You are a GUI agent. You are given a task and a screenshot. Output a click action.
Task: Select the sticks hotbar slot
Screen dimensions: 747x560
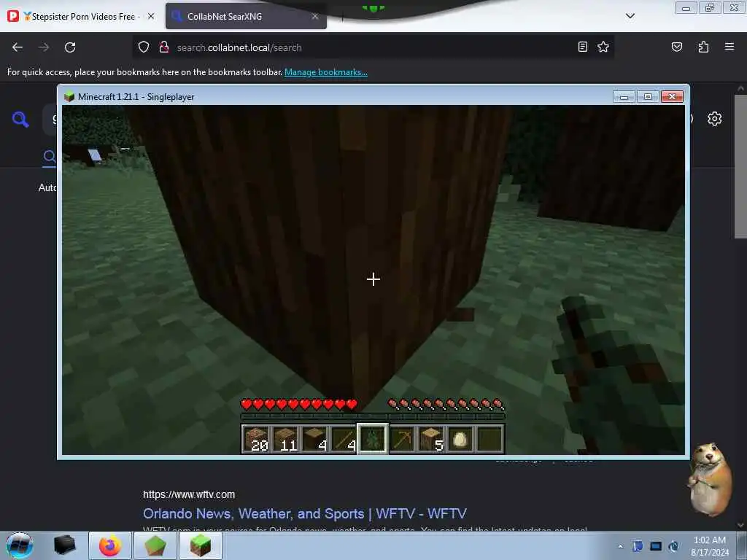(344, 438)
